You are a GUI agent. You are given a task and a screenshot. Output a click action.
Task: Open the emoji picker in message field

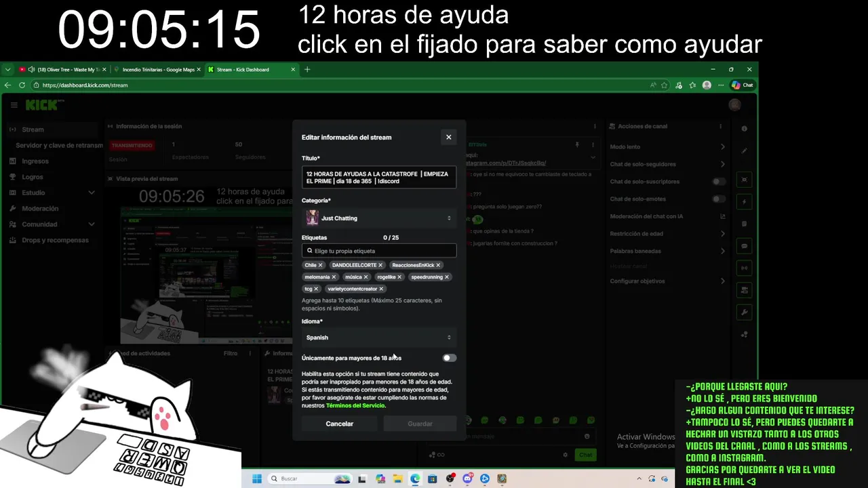click(x=587, y=436)
